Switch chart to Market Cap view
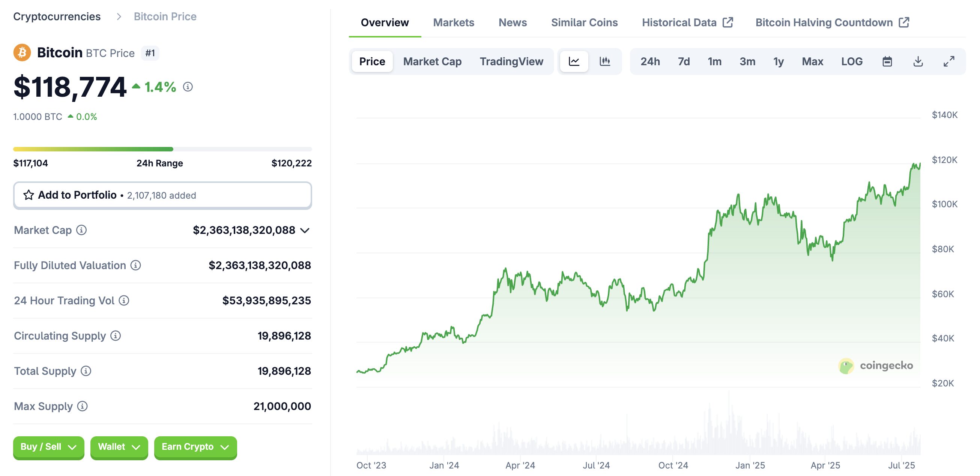 tap(432, 61)
